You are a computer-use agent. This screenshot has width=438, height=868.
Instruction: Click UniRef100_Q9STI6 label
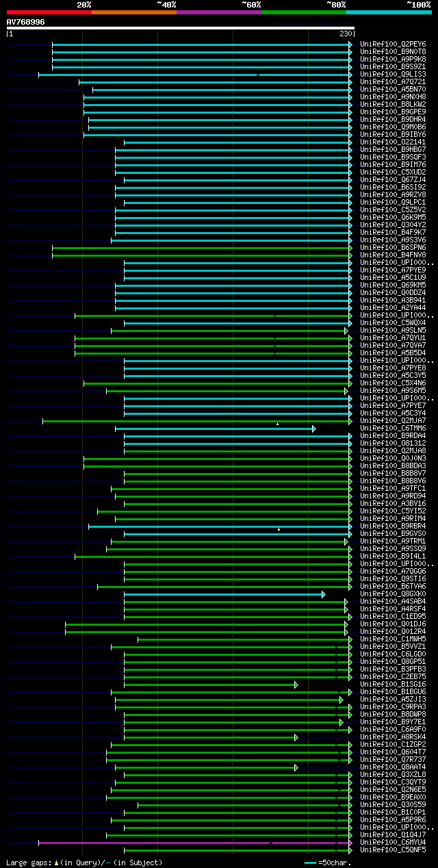tap(393, 579)
